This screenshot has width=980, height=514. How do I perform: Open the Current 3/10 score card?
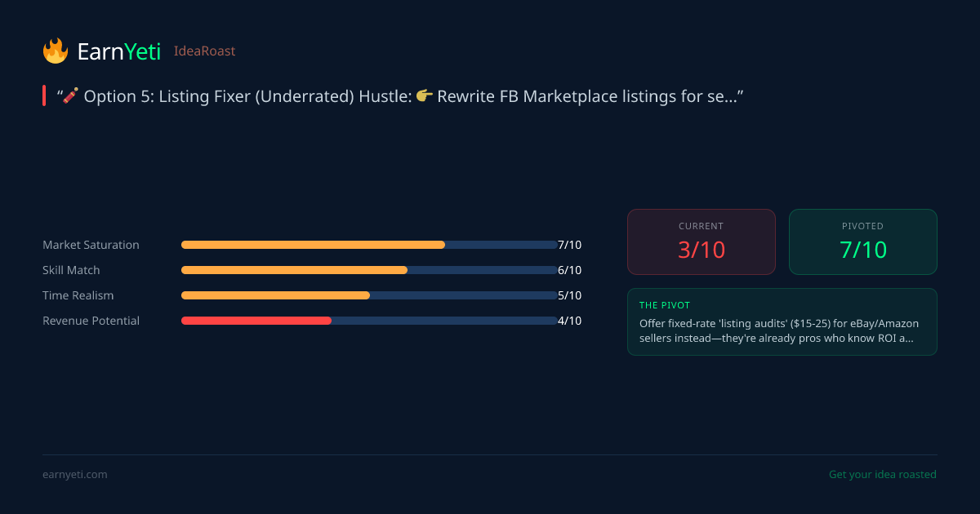pos(701,241)
